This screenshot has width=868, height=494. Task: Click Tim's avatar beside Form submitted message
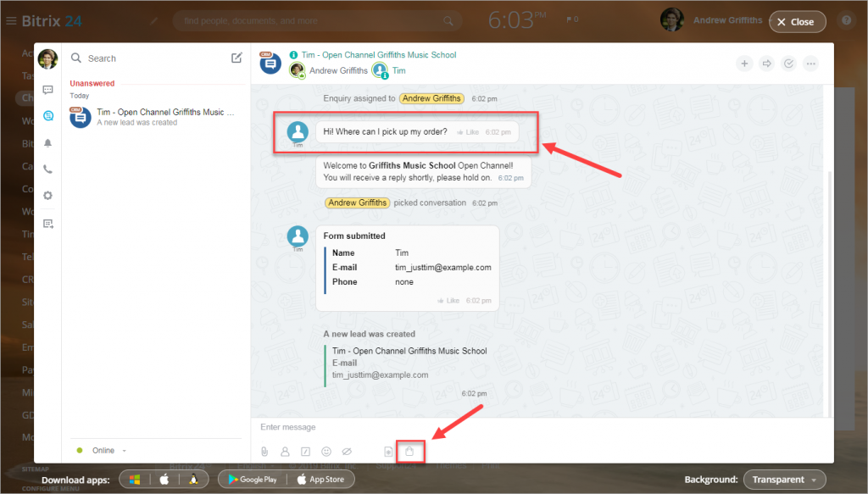pyautogui.click(x=298, y=236)
